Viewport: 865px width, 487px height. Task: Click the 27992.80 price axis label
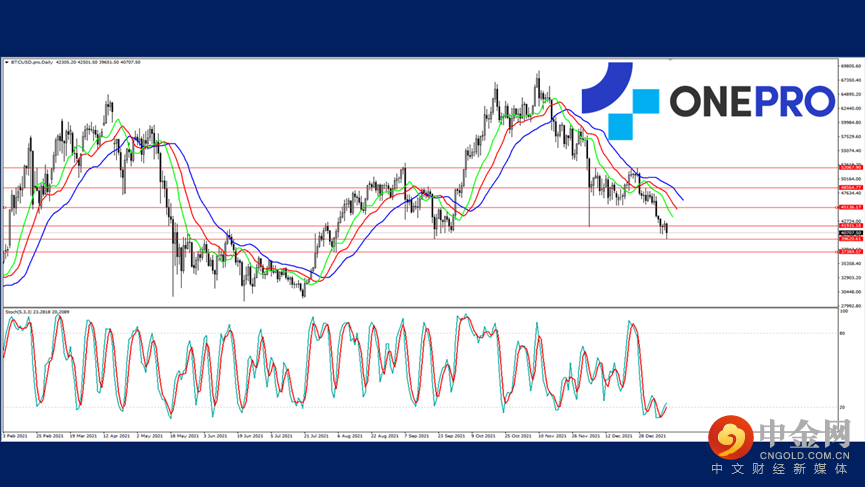[x=851, y=306]
